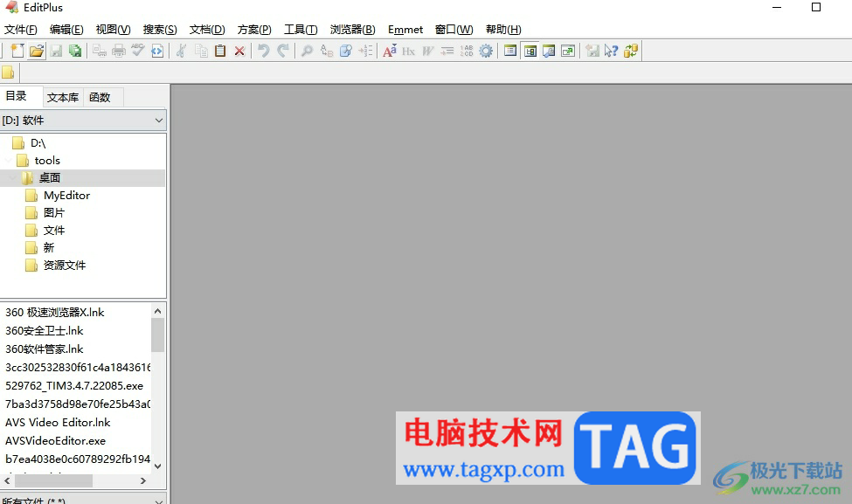The width and height of the screenshot is (852, 504).
Task: Switch to the 文本库 tab
Action: pyautogui.click(x=63, y=97)
